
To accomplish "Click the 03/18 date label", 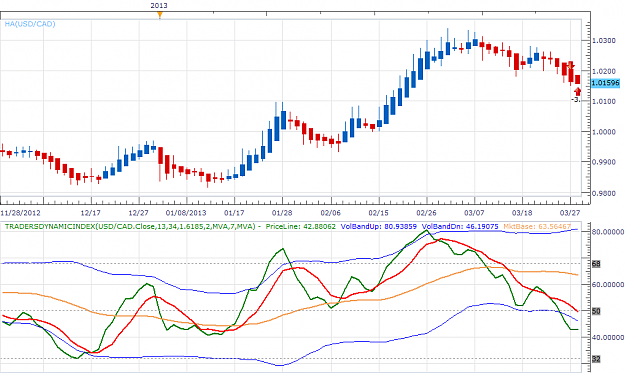I will (522, 213).
